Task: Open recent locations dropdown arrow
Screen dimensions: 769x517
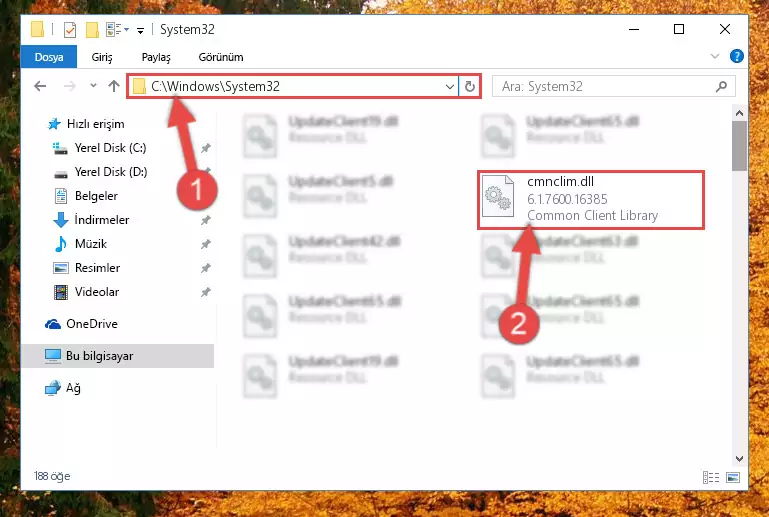Action: click(x=93, y=86)
